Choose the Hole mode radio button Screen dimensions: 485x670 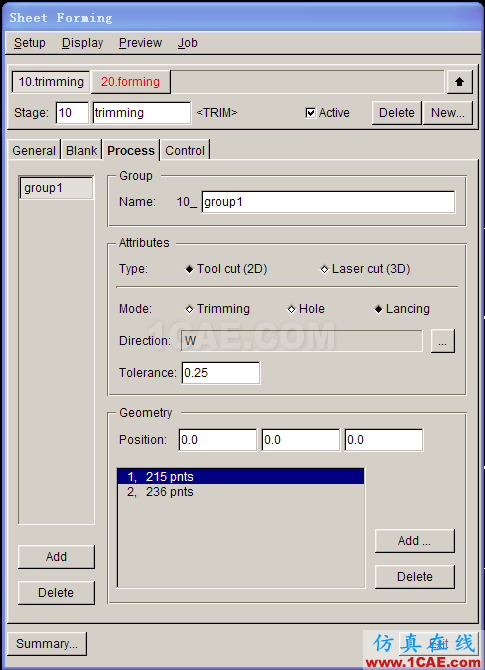(x=306, y=309)
